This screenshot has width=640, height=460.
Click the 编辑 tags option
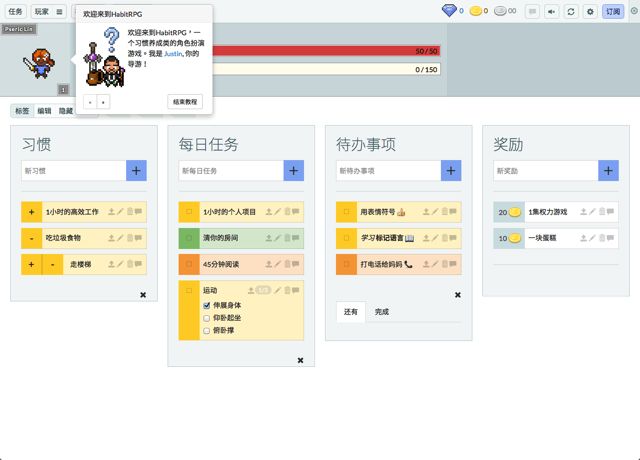tap(44, 111)
